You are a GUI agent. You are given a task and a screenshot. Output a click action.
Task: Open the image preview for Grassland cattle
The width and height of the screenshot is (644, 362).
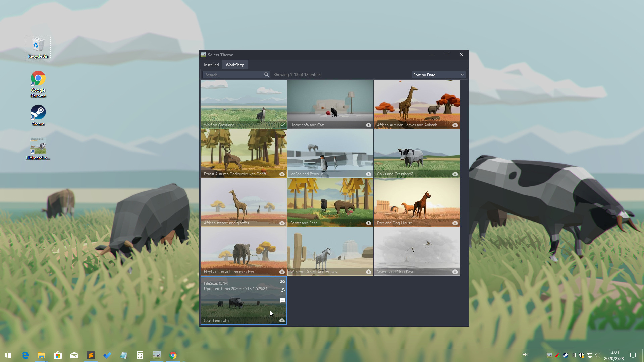[x=282, y=291]
